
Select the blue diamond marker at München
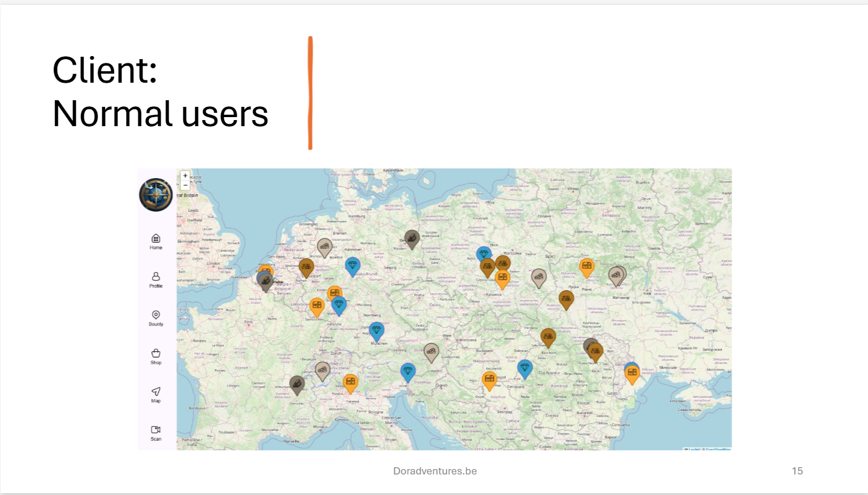[377, 331]
